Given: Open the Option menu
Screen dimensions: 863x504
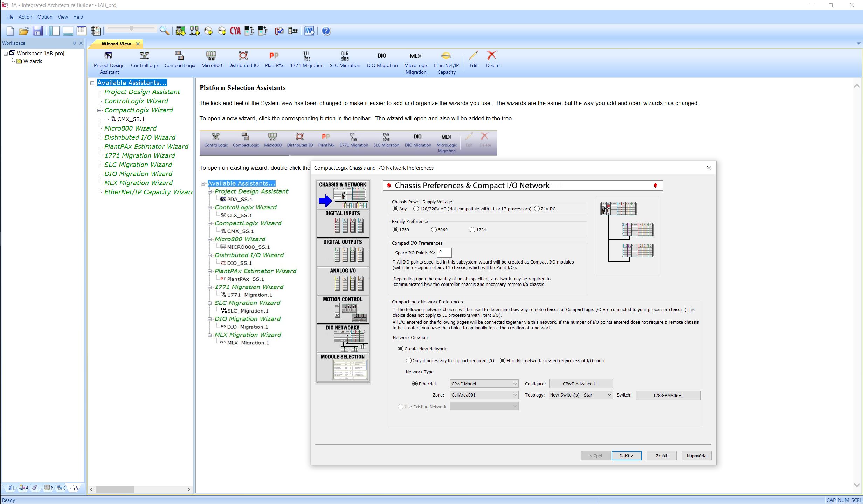Looking at the screenshot, I should [x=45, y=17].
